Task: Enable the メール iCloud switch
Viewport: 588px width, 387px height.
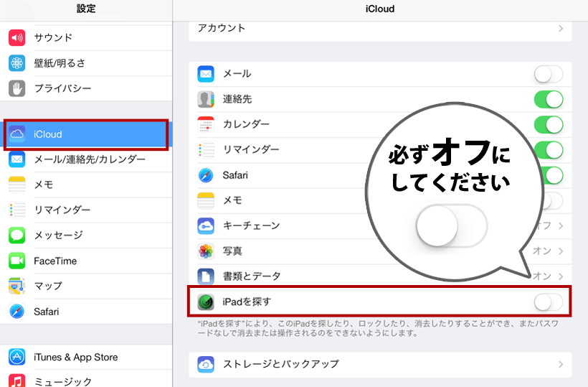Action: [x=549, y=74]
